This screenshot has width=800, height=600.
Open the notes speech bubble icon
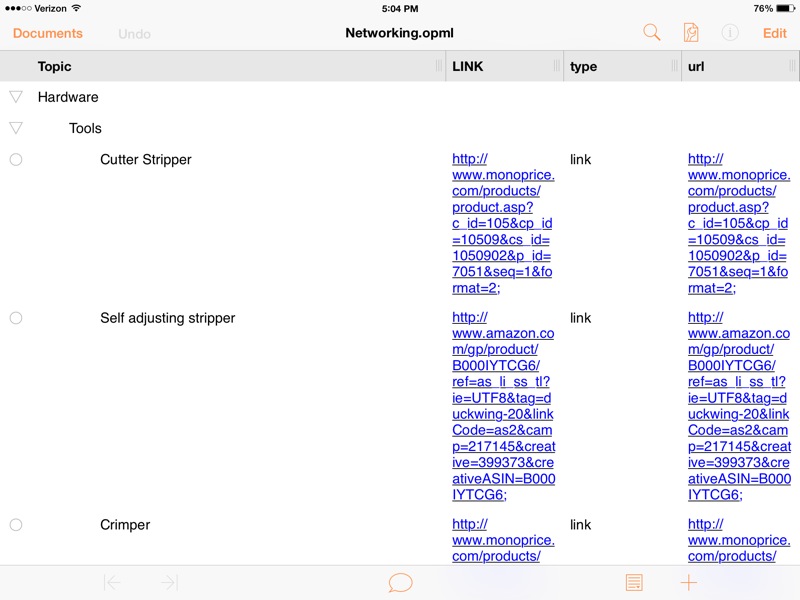click(x=400, y=581)
